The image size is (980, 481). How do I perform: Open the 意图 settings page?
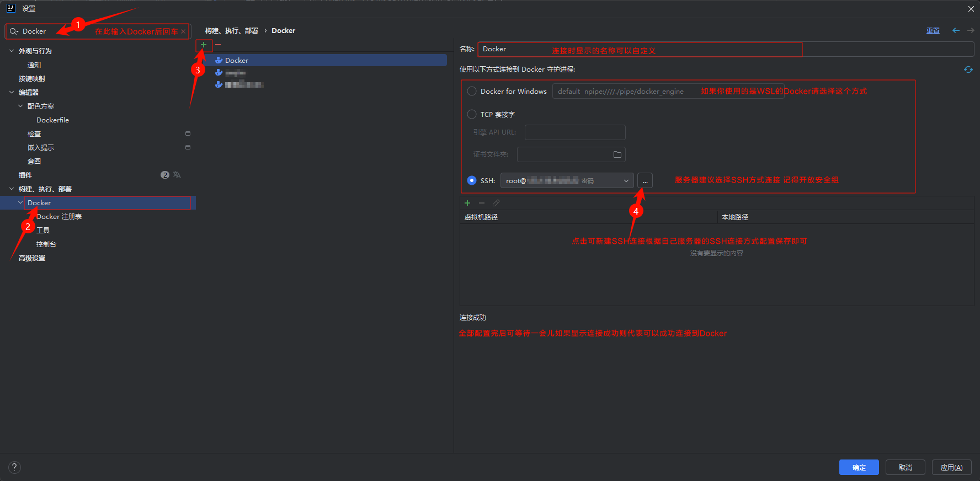point(34,161)
